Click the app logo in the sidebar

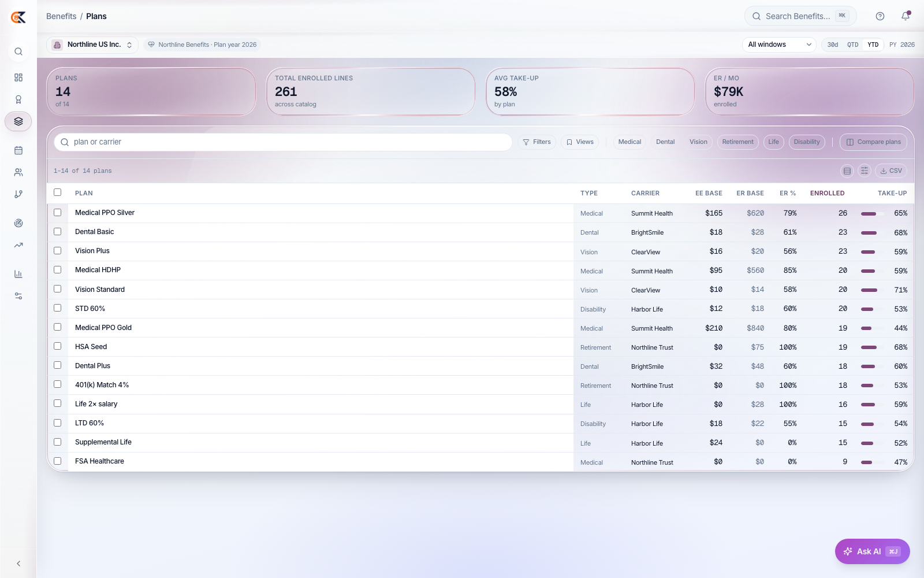[18, 17]
